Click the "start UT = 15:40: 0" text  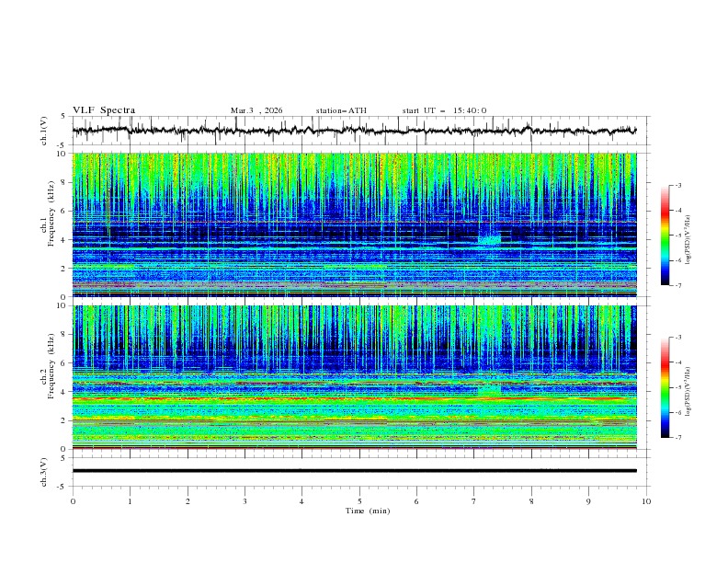tap(444, 110)
